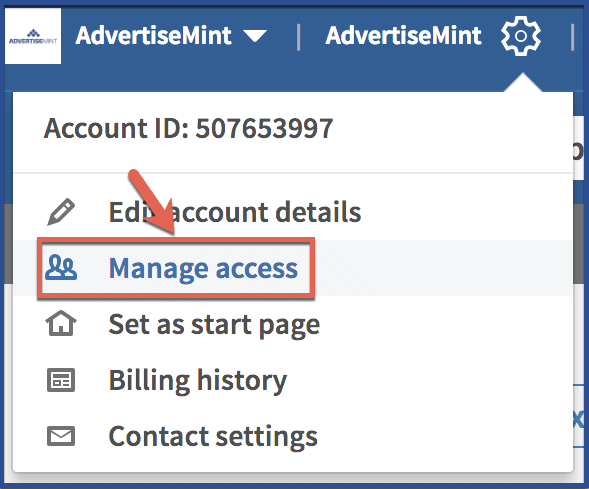
Task: Open the account settings gear icon
Action: click(521, 36)
